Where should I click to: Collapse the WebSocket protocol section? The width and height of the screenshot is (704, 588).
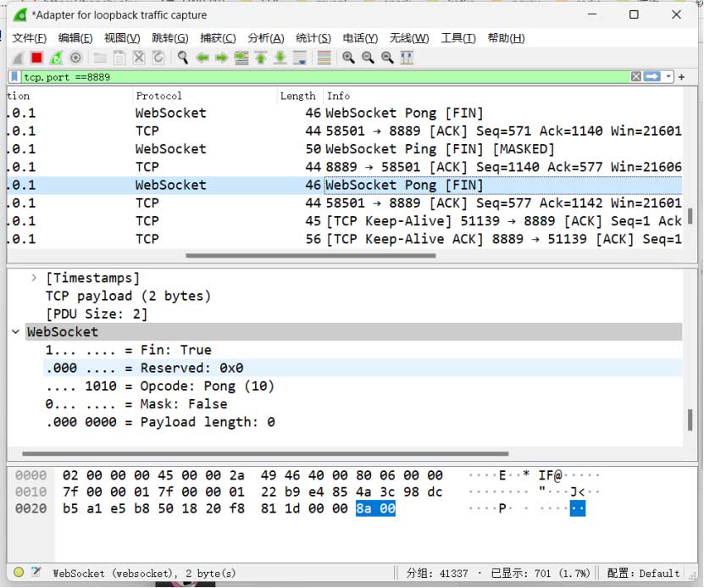(16, 332)
